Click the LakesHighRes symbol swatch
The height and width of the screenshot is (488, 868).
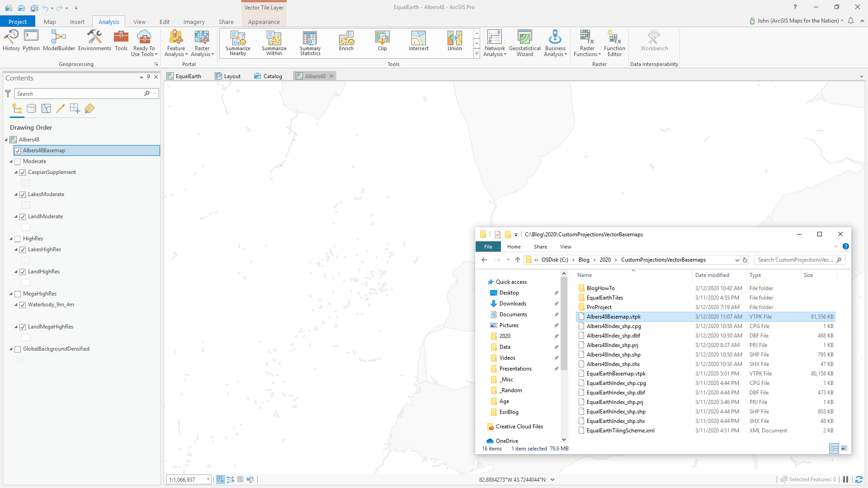(26, 260)
